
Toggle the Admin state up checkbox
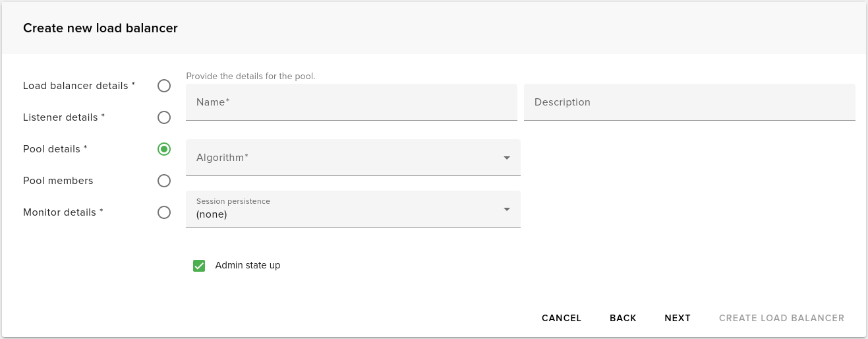(x=199, y=266)
